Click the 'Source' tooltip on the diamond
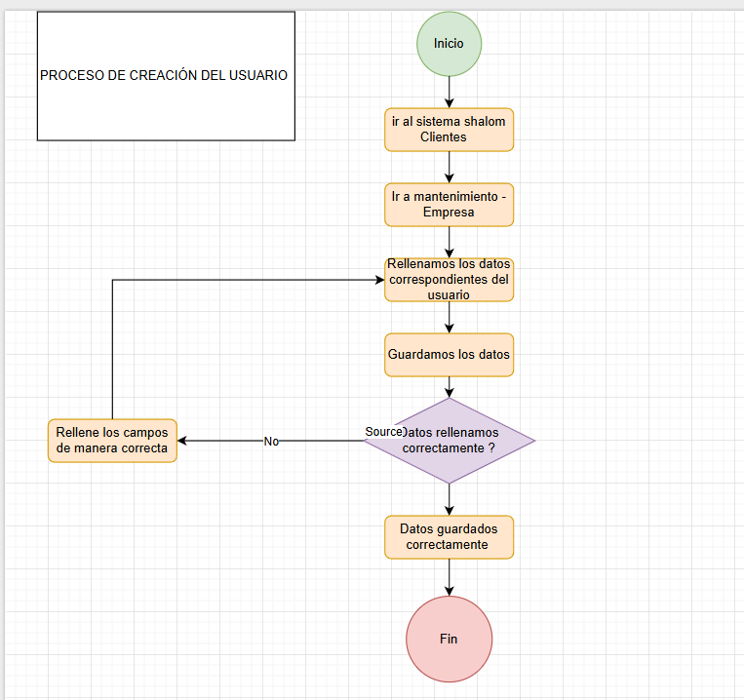The image size is (744, 700). tap(384, 431)
